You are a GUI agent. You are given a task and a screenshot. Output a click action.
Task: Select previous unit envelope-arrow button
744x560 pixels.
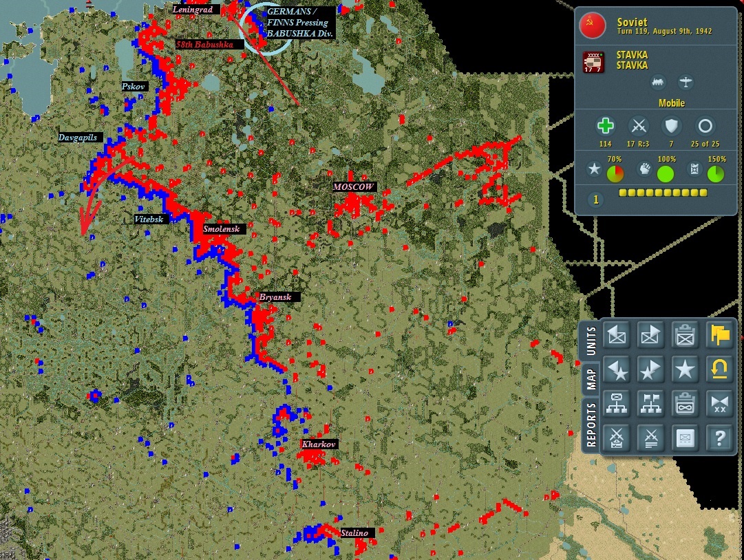point(617,335)
